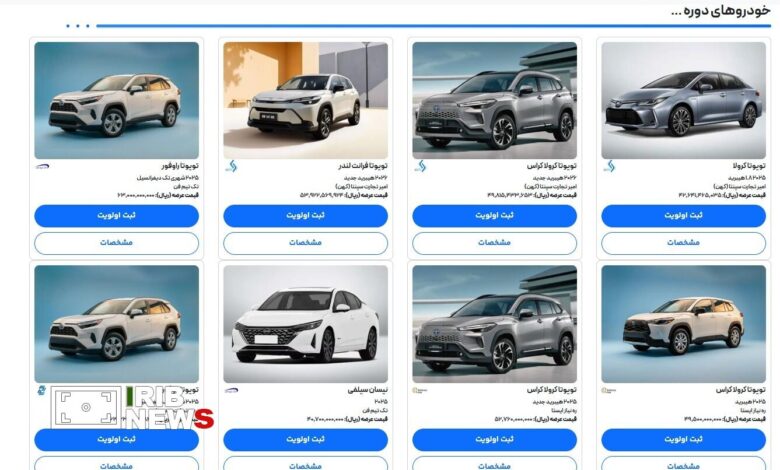Register priority for the Toyota Corolla sedan
The width and height of the screenshot is (780, 470).
click(683, 216)
